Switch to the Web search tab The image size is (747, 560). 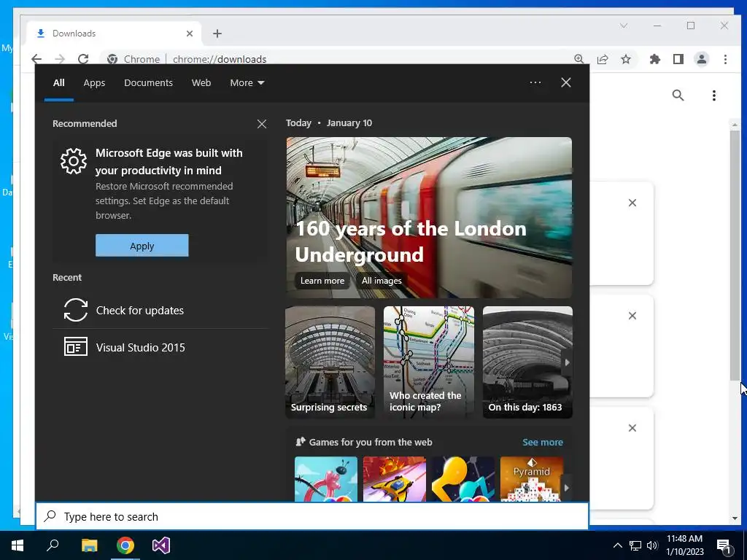tap(201, 83)
